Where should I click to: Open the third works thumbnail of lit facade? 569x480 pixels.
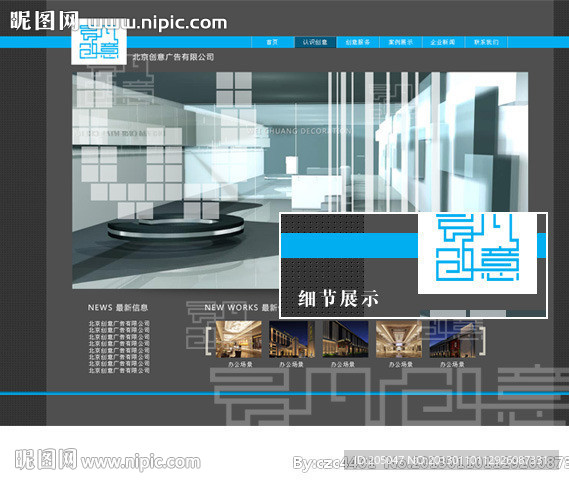pyautogui.click(x=345, y=339)
